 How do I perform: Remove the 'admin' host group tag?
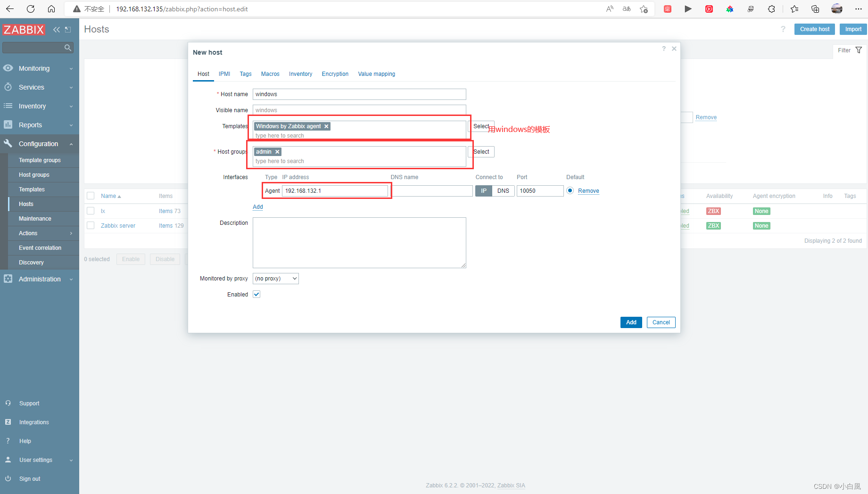point(277,152)
